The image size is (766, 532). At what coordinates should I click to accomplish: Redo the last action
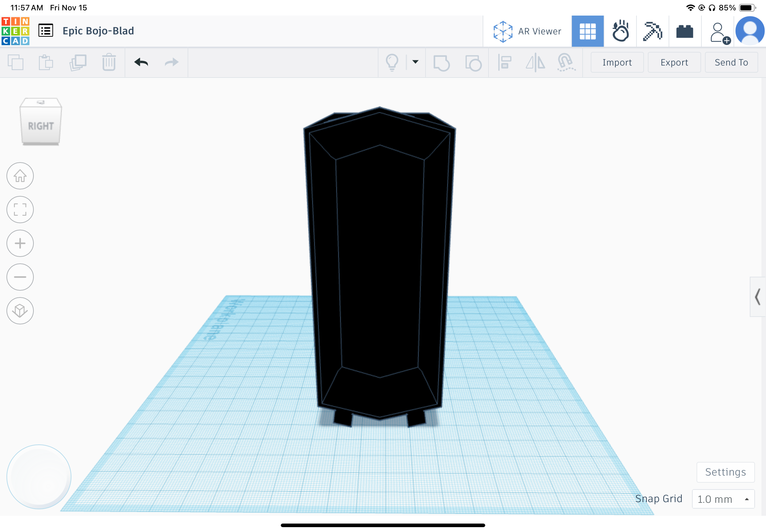click(172, 62)
